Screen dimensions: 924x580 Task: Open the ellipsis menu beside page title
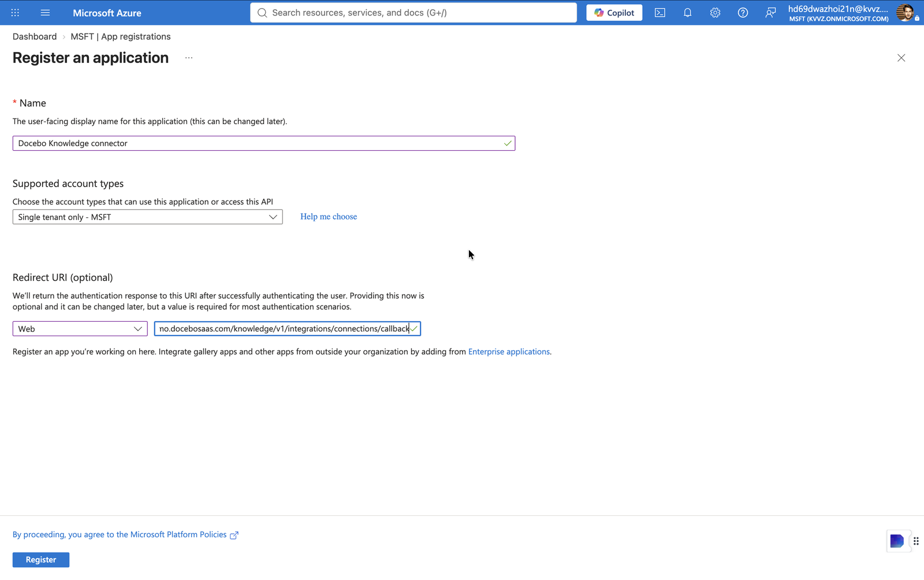(189, 58)
